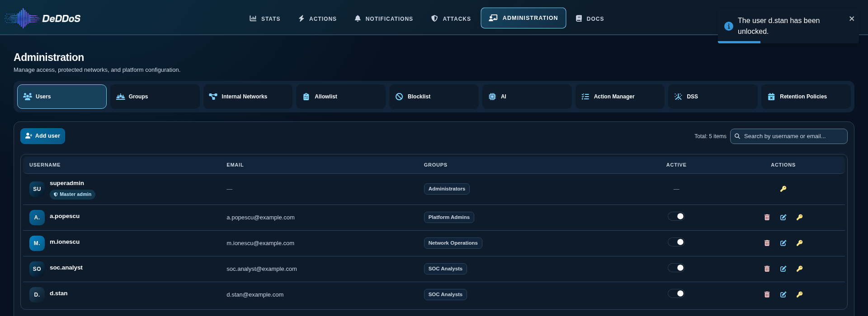
Task: Open the Retention Policies tab
Action: 806,97
